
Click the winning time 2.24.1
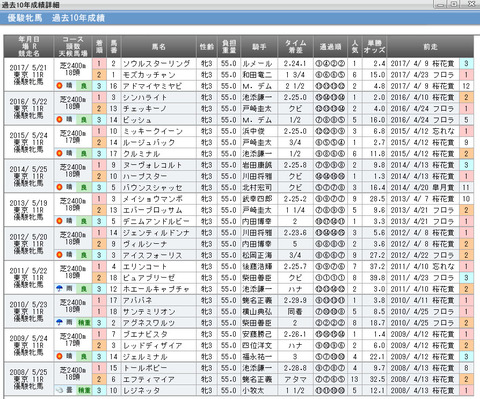[x=295, y=63]
